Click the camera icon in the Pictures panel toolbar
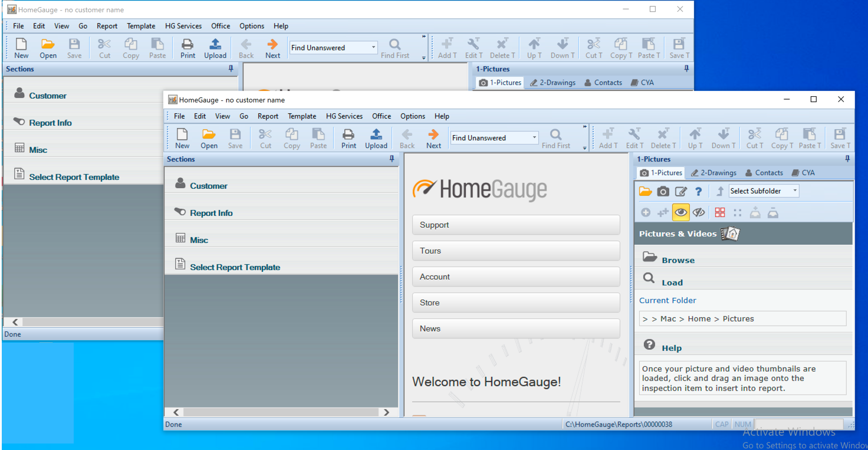The width and height of the screenshot is (868, 450). point(663,191)
